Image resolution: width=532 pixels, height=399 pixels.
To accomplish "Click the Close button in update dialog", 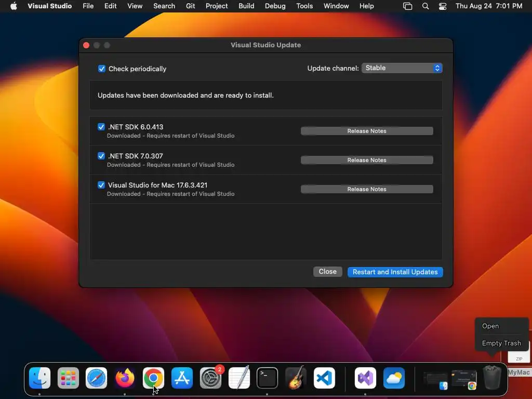I will pyautogui.click(x=327, y=272).
